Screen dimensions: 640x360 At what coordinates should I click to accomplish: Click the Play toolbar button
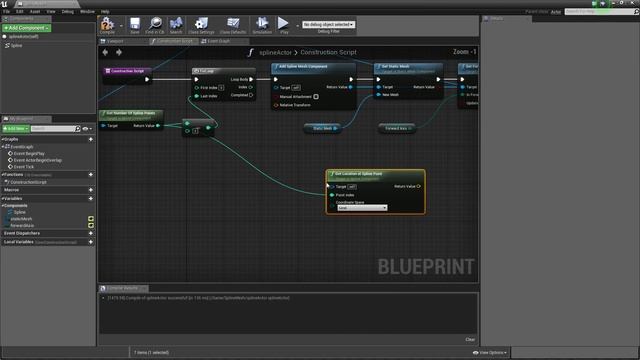(284, 25)
